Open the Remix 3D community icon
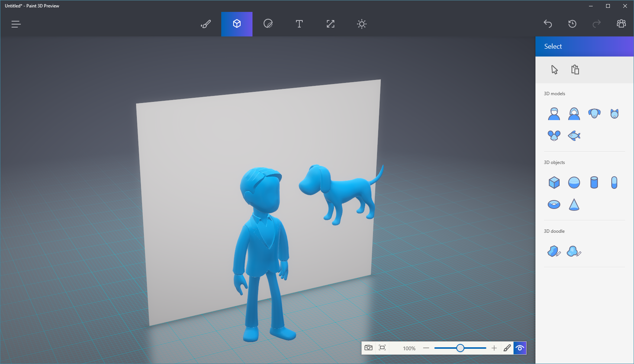 [621, 24]
